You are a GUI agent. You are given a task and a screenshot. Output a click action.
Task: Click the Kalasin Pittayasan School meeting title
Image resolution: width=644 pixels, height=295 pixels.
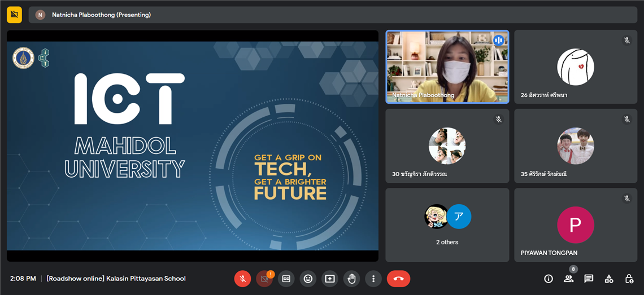click(x=116, y=279)
